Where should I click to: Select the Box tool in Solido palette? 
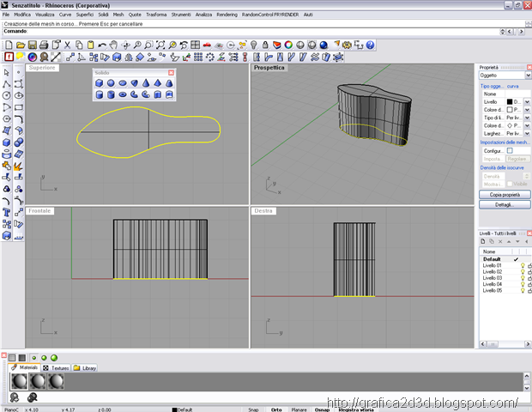click(x=100, y=83)
